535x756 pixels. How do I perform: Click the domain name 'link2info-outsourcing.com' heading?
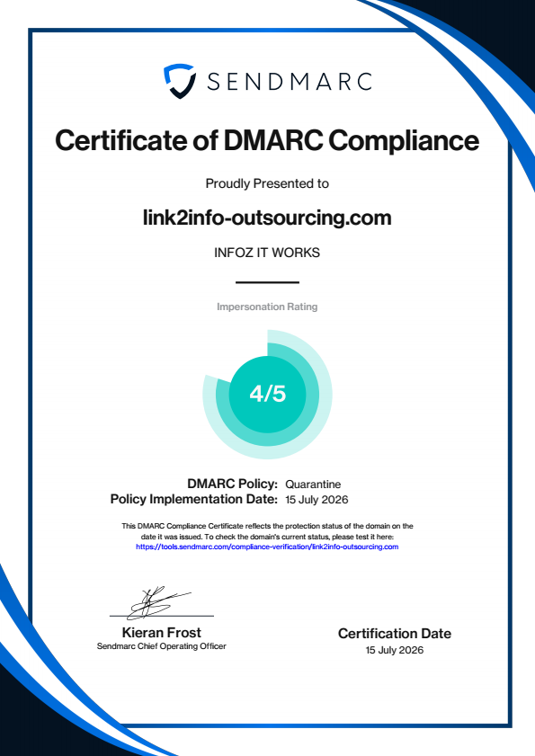[x=267, y=218]
